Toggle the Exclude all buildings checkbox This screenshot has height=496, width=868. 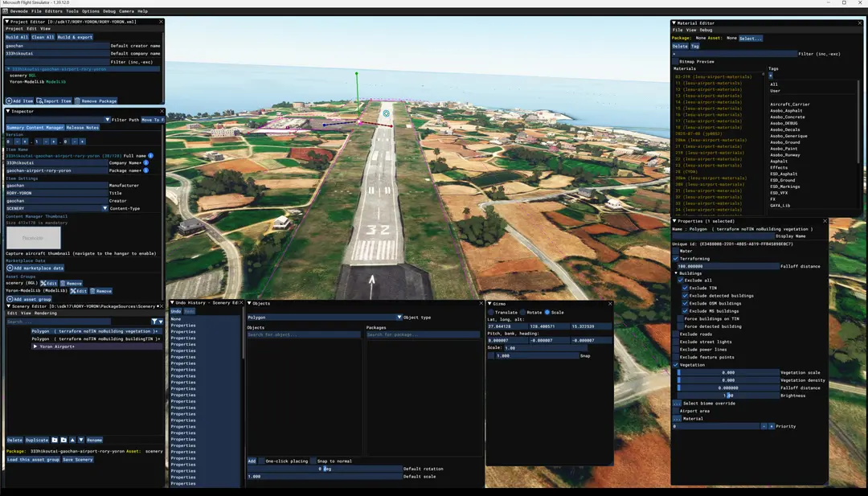[681, 281]
